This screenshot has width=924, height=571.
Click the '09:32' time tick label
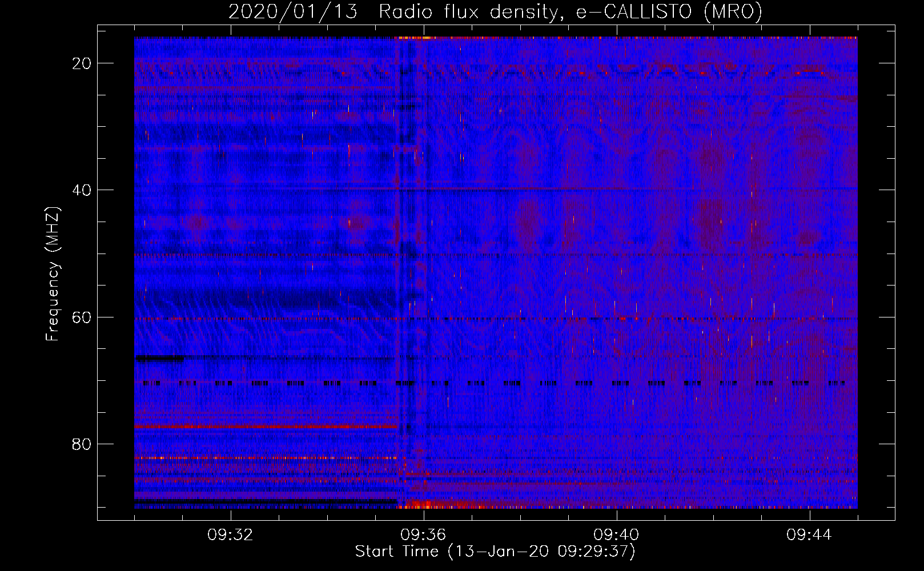coord(230,535)
